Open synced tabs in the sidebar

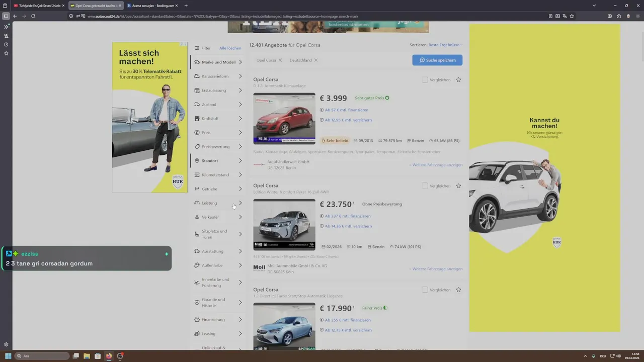pos(6,36)
